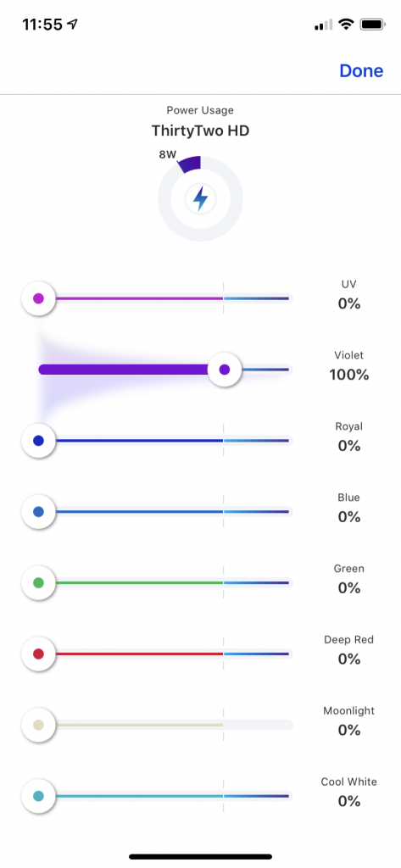Tap the ThirtyTwo HD device title
Screen dimensions: 401x868
tap(200, 131)
